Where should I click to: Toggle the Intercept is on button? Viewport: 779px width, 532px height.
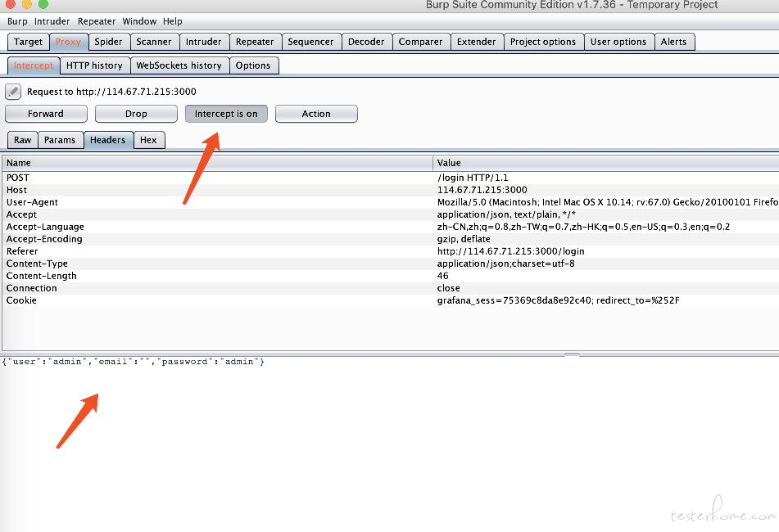coord(226,114)
